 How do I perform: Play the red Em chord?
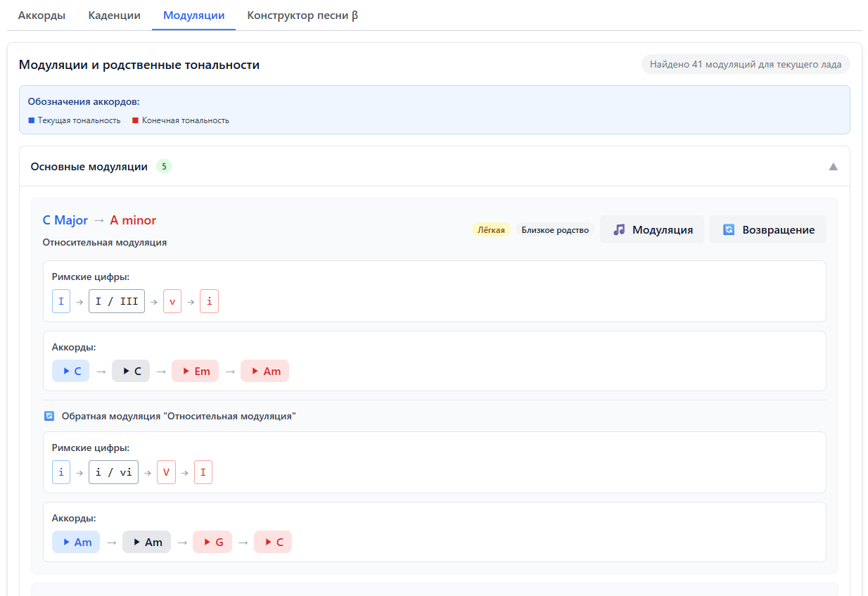tap(195, 371)
